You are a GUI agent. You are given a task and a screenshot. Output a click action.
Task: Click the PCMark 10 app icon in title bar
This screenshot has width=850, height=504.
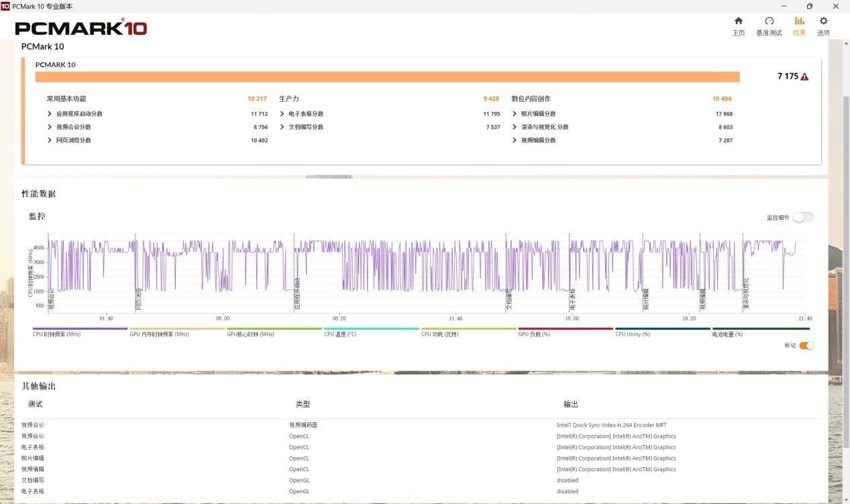coord(6,6)
